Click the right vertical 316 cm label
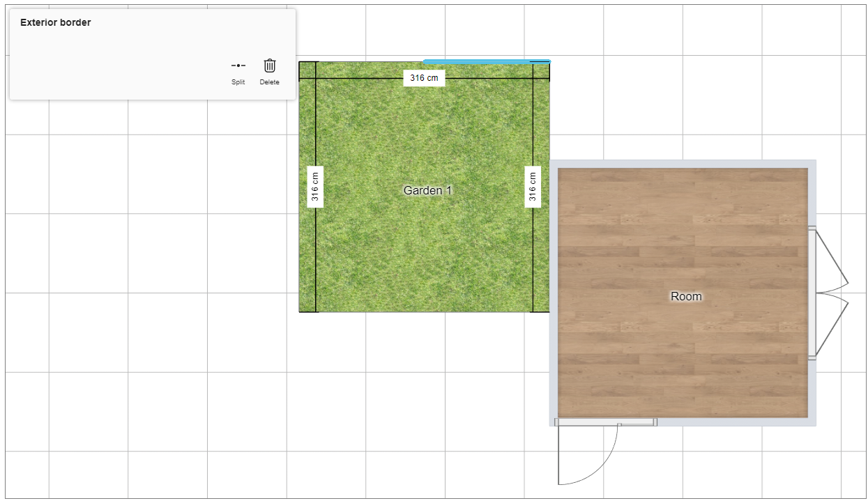Screen dimensions: 868x501 533,187
